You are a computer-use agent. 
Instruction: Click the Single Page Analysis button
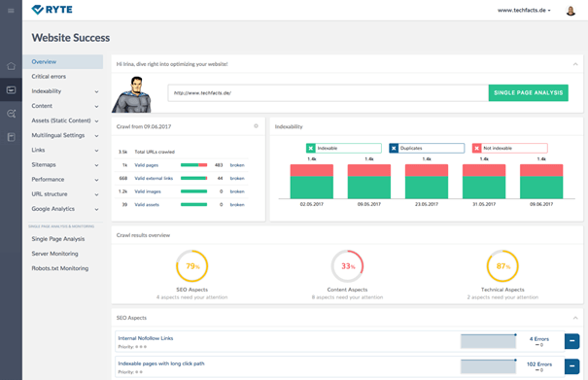528,92
